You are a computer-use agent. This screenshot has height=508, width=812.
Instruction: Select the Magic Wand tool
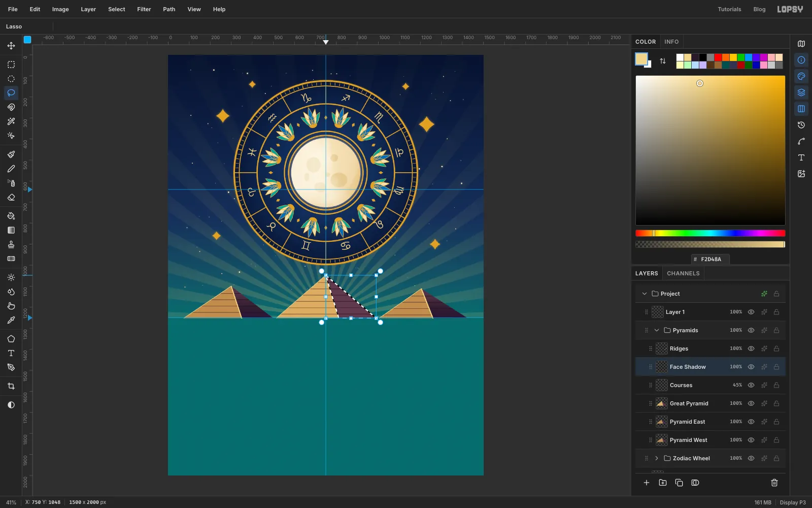point(11,121)
